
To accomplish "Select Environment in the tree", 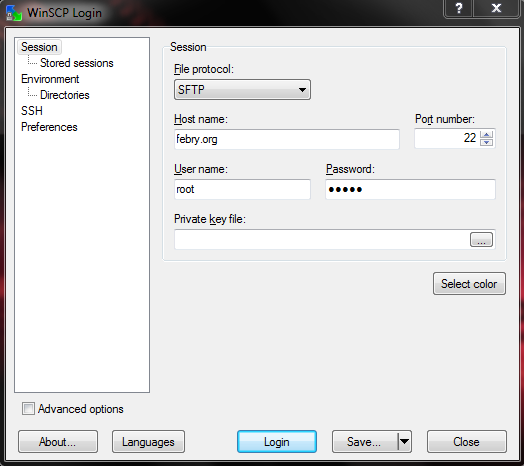I will tap(50, 79).
